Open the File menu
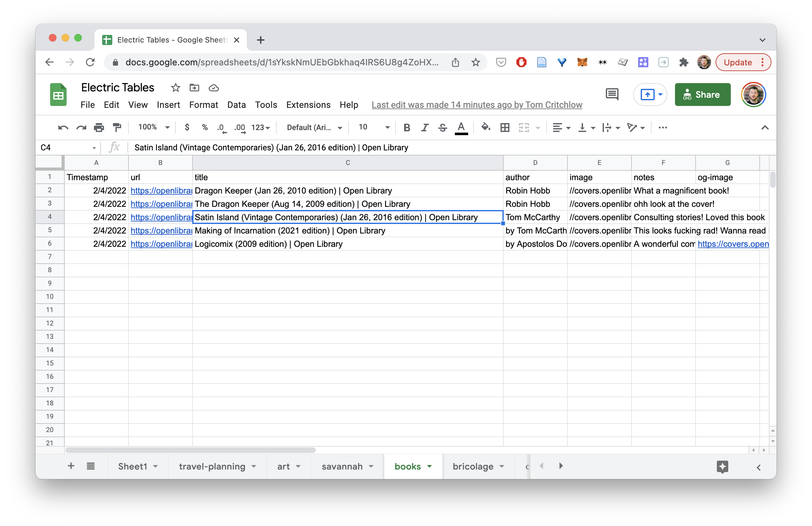The image size is (812, 526). tap(88, 105)
